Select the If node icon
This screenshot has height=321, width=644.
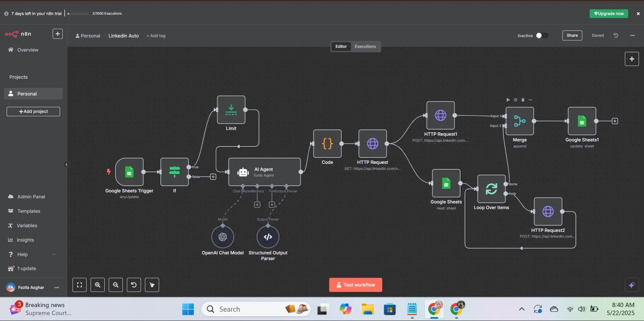tap(174, 172)
